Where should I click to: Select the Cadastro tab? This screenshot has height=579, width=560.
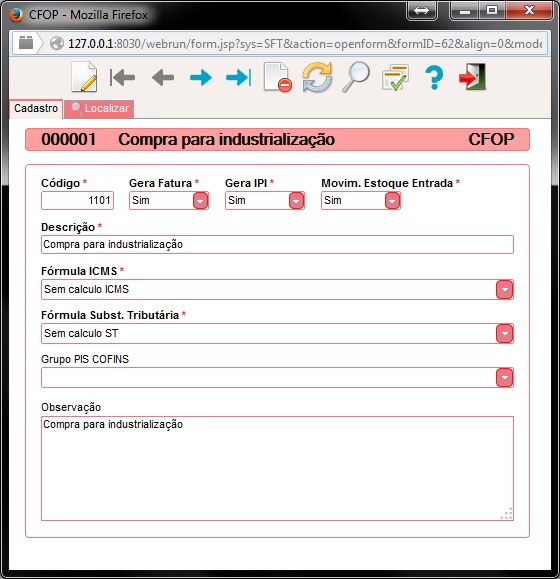tap(36, 109)
